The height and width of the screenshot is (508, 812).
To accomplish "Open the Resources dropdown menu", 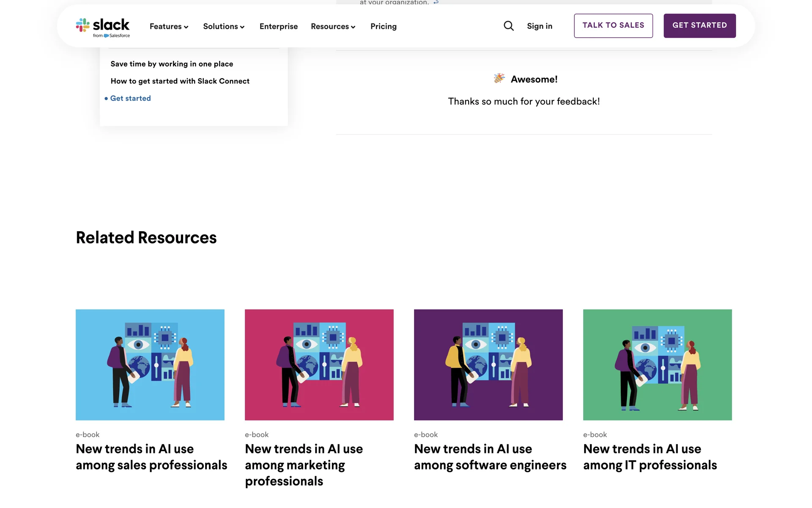I will tap(333, 27).
